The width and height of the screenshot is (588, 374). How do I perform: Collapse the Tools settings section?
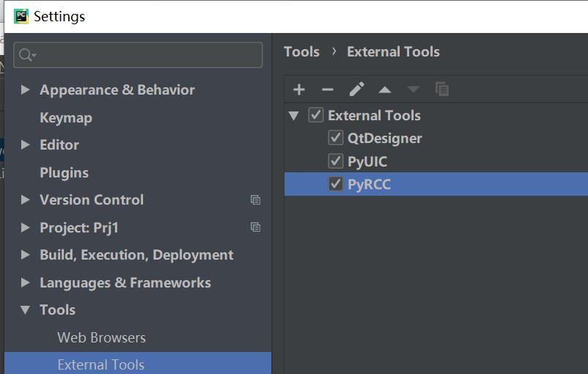pyautogui.click(x=25, y=309)
